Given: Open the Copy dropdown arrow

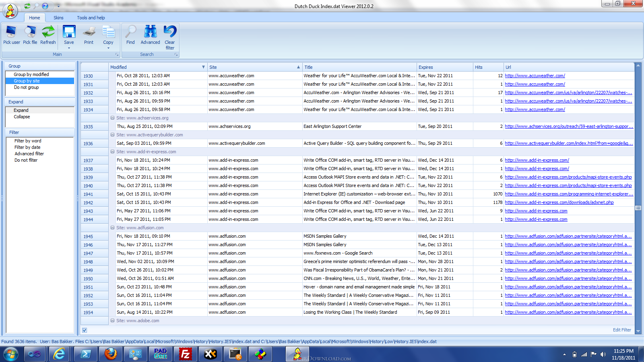Looking at the screenshot, I should [x=108, y=48].
